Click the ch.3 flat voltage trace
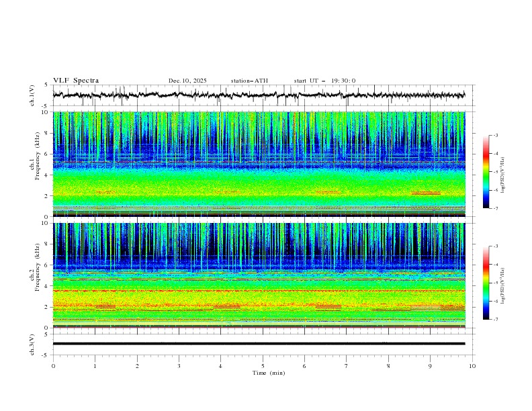 [259, 344]
